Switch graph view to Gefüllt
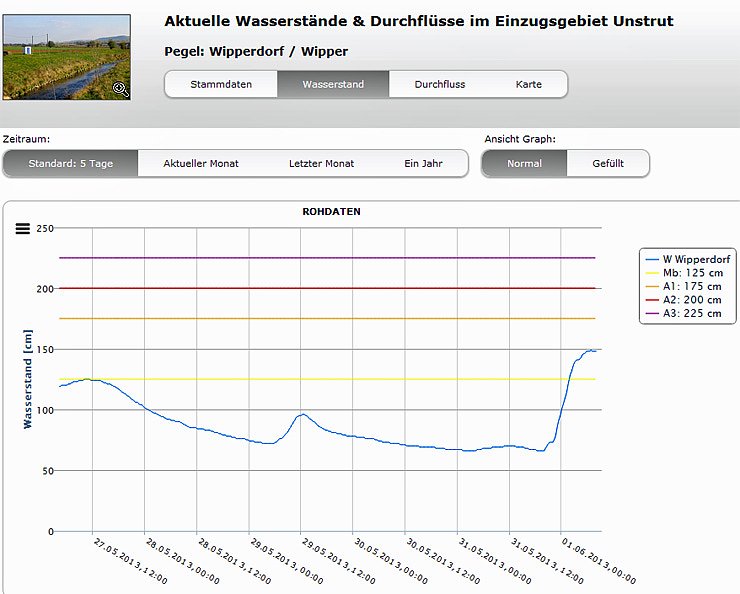This screenshot has height=594, width=740. pos(608,163)
